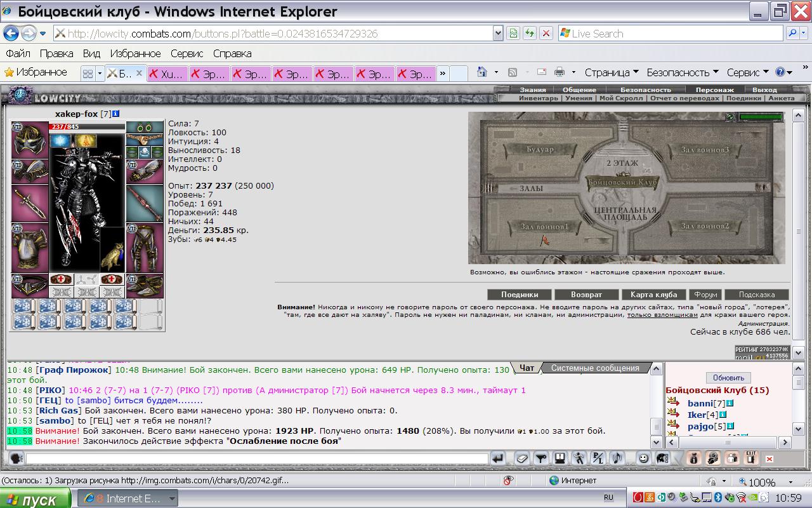Viewport: 812px width, 508px height.
Task: Open the Файл menu
Action: pos(18,53)
